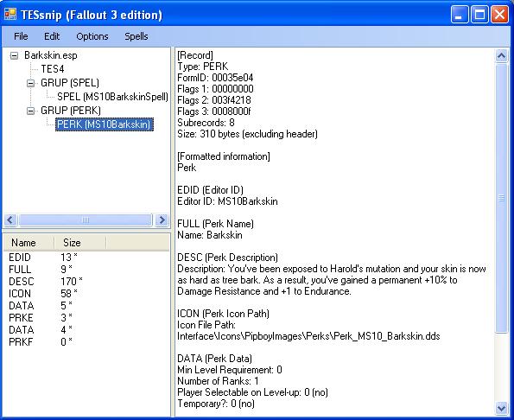Click the tree panel horizontal scrollbar thumb
The width and height of the screenshot is (514, 420).
click(x=86, y=220)
